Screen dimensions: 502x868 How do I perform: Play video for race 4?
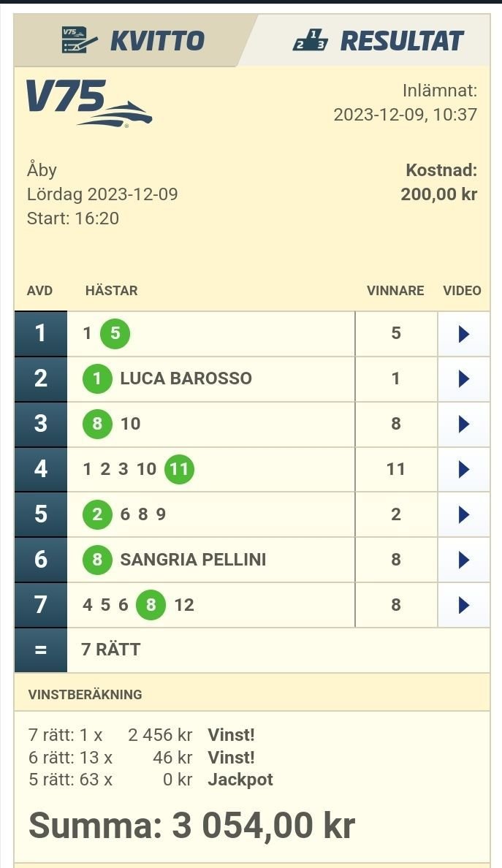pyautogui.click(x=463, y=470)
